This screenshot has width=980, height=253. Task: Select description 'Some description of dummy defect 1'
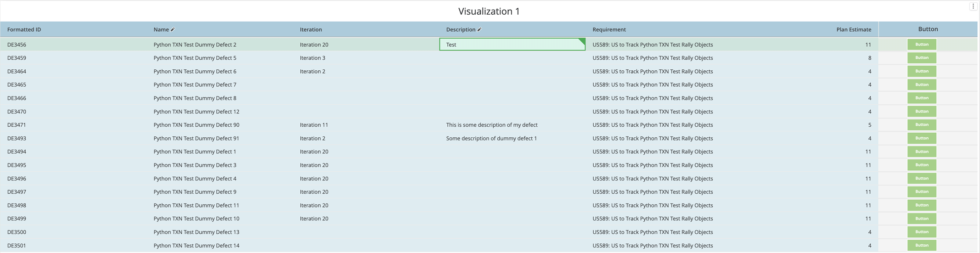coord(491,139)
